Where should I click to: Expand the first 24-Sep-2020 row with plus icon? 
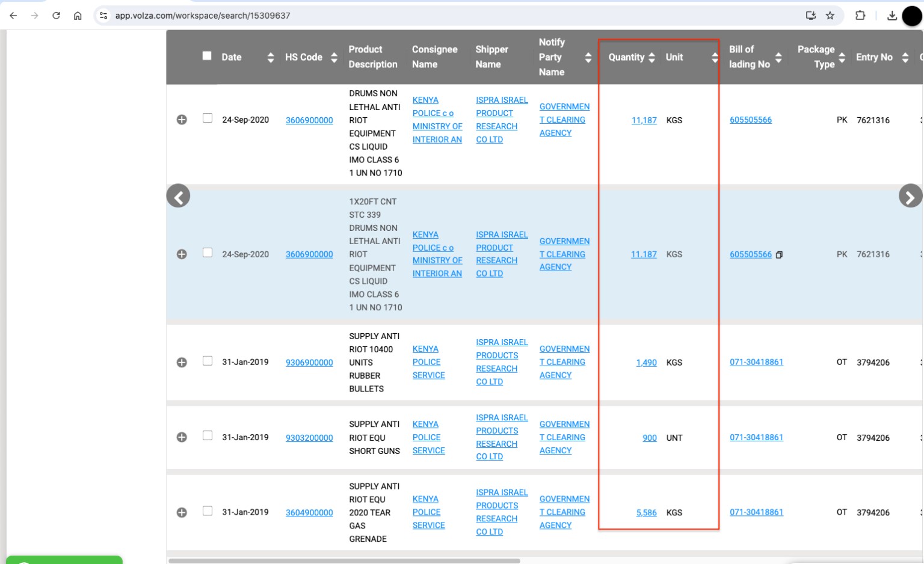(x=182, y=120)
